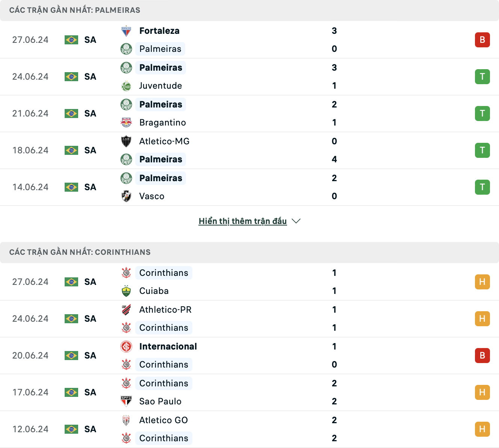Click red B badge for Fortaleza match
Screen dimensions: 499x448
482,40
